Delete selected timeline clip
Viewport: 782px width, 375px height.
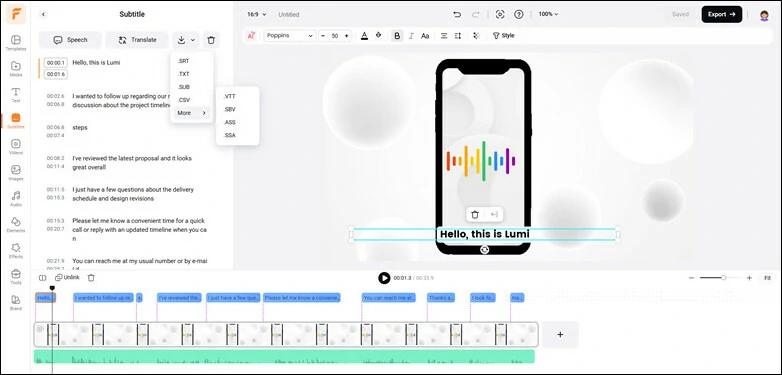click(91, 278)
